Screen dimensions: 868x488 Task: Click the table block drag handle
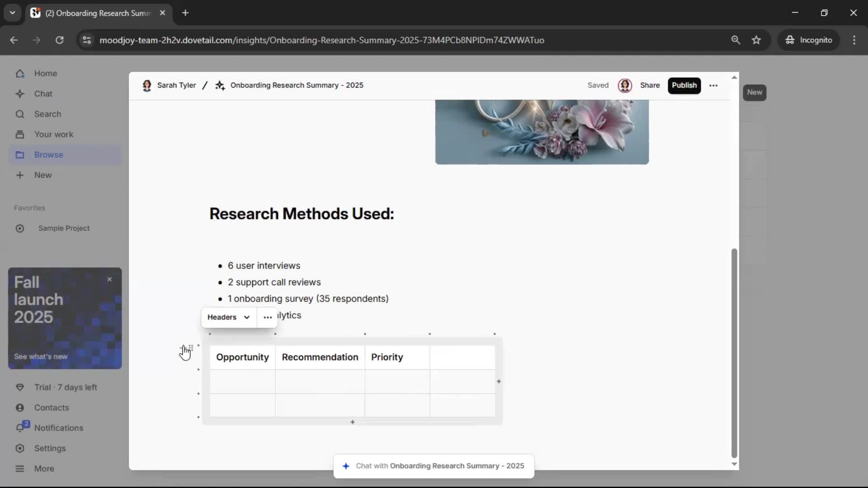191,347
